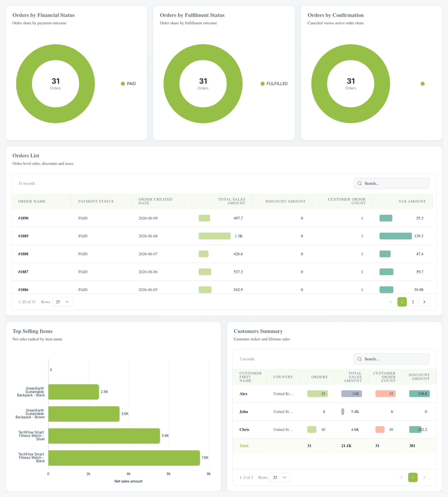Click the GreenEarth Backpack - Brown bar
Image resolution: width=448 pixels, height=497 pixels.
pyautogui.click(x=84, y=414)
